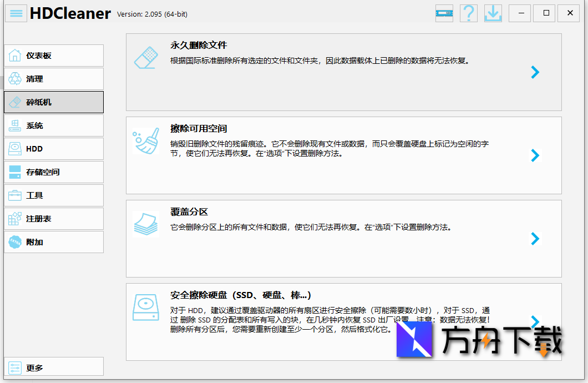
Task: Switch to the 工具 section
Action: coord(53,195)
